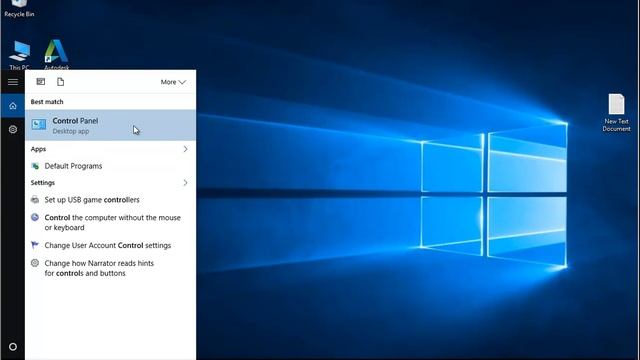Expand the More filter dropdown
The image size is (640, 360).
(173, 82)
